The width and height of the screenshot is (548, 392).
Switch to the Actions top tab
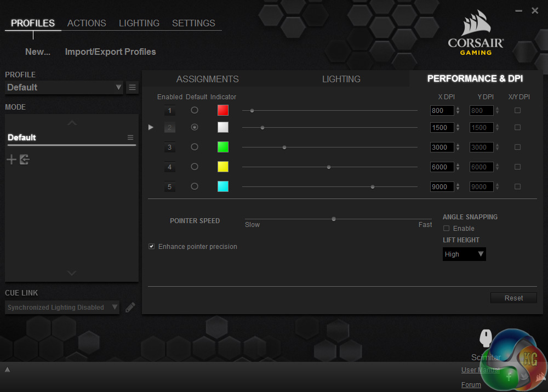coord(87,23)
